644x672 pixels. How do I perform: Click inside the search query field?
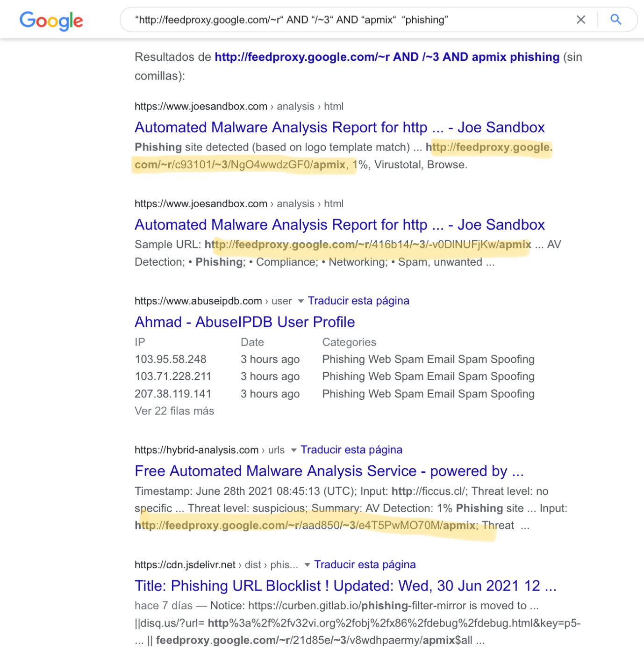pos(327,20)
